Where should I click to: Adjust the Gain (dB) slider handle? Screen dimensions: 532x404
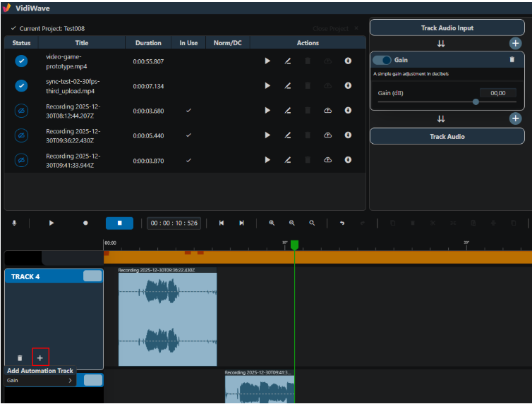coord(476,102)
